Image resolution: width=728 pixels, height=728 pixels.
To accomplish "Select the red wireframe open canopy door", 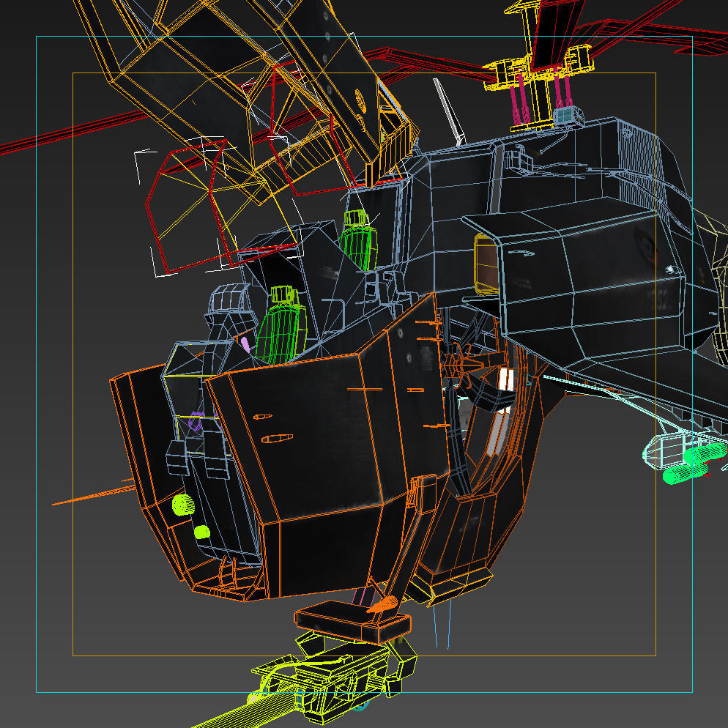I will tap(222, 207).
